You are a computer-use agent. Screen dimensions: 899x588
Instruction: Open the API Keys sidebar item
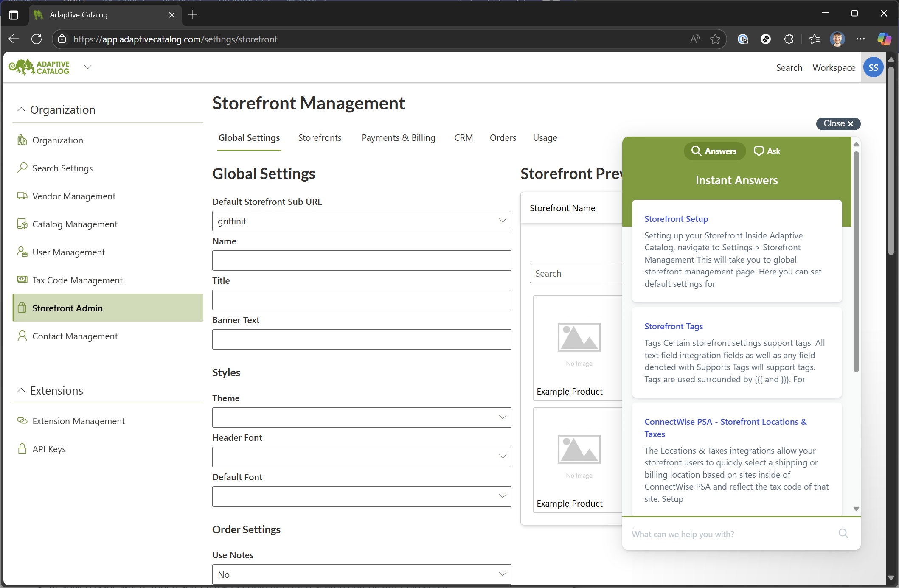pyautogui.click(x=49, y=449)
